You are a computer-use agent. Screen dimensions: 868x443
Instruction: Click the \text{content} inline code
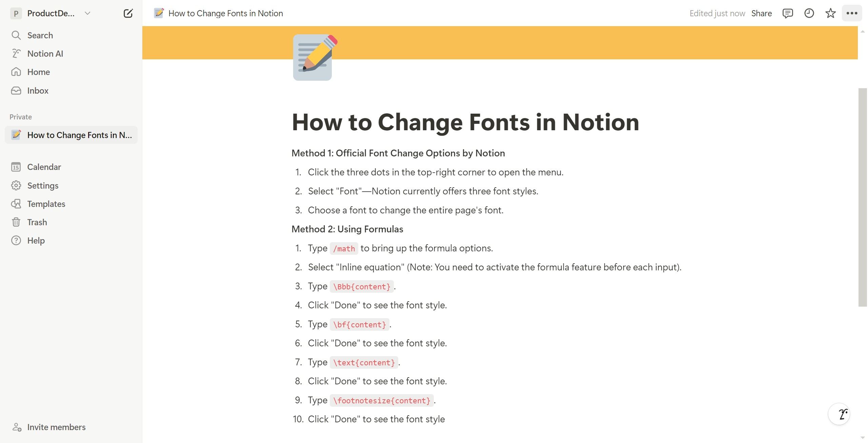click(x=364, y=363)
